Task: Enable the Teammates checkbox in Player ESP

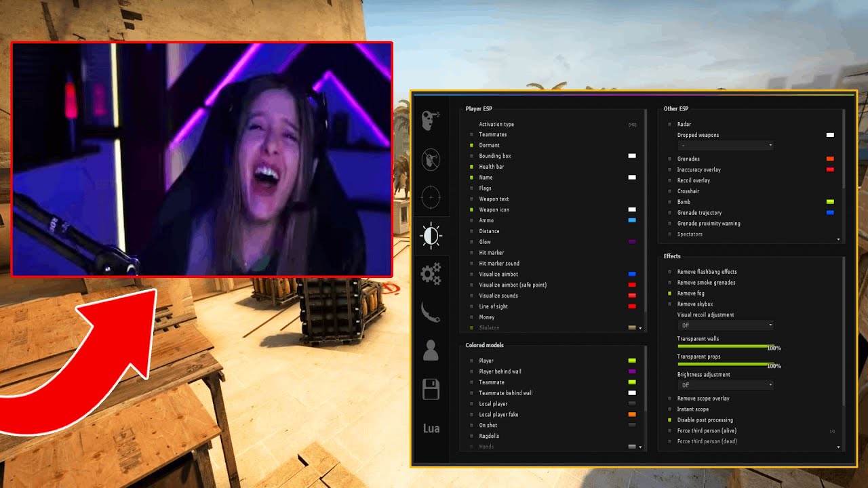Action: pyautogui.click(x=471, y=134)
